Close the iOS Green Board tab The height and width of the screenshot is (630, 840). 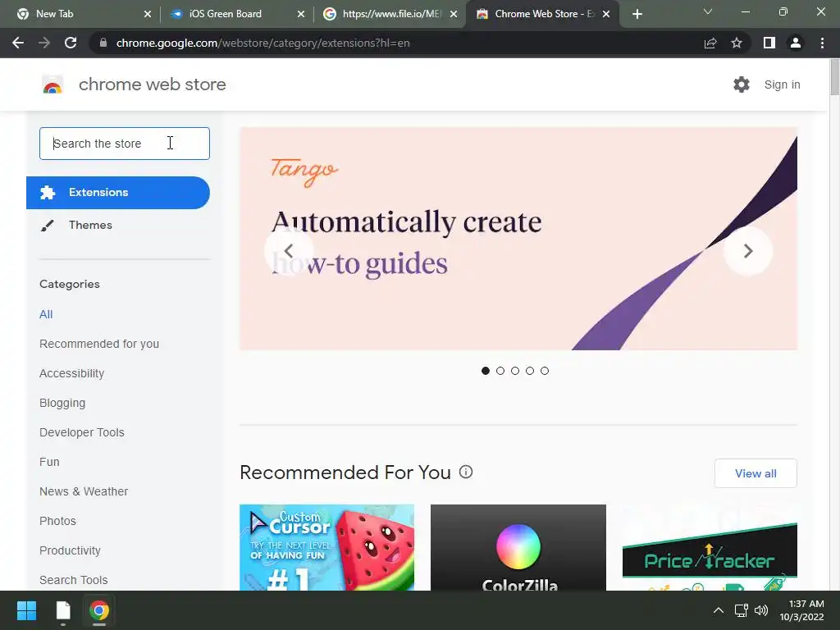pos(301,14)
